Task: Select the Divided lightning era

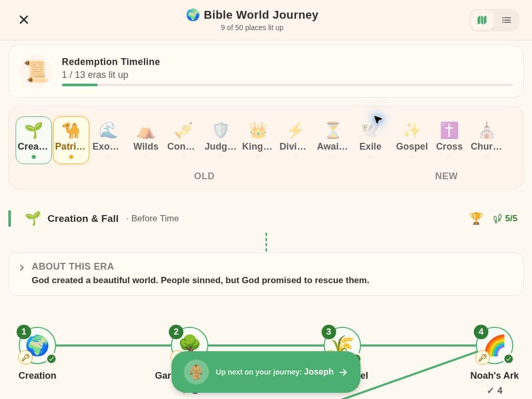Action: coord(295,140)
